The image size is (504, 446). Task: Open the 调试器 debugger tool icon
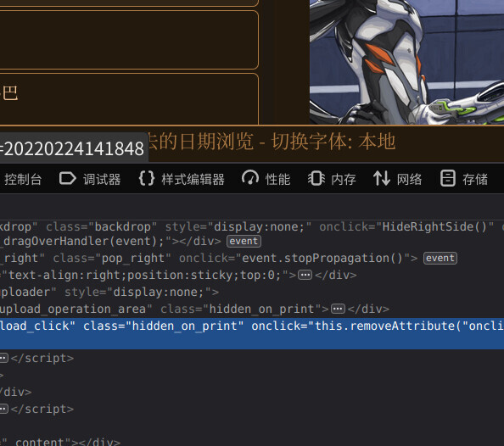[68, 178]
